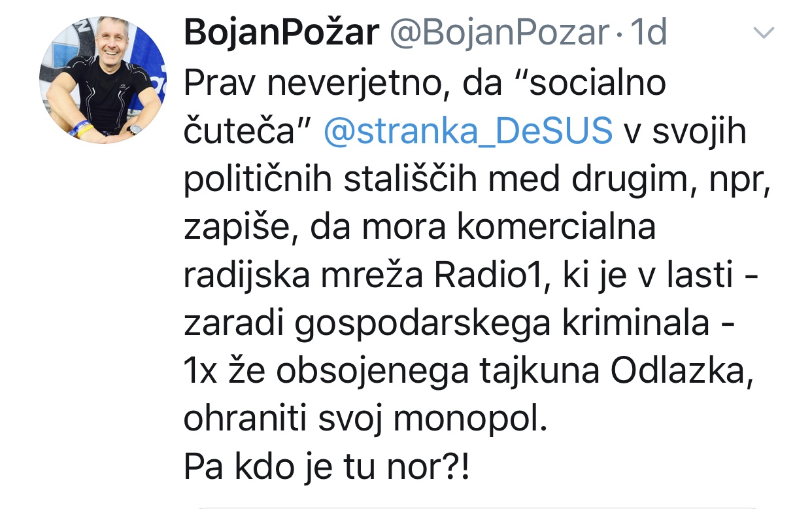The height and width of the screenshot is (509, 812).
Task: Tap the first line starting "Prav neverjetno"
Action: 424,83
